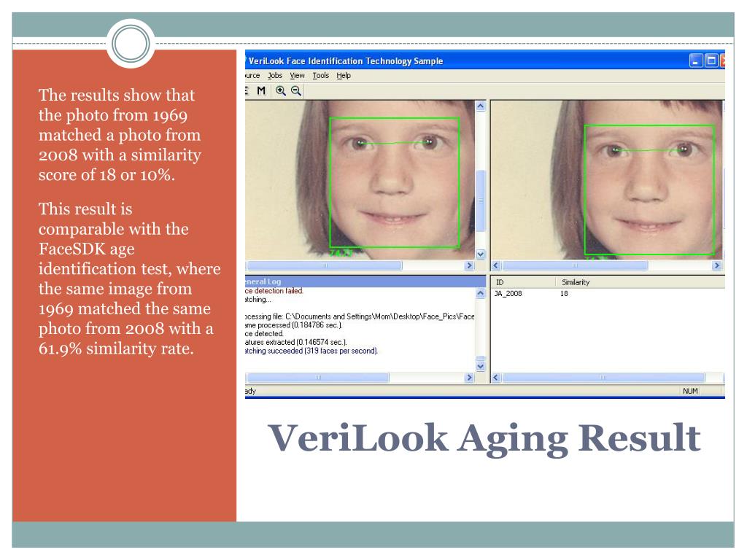
Task: Click results list's horizontal scrollbar thumb
Action: 603,377
